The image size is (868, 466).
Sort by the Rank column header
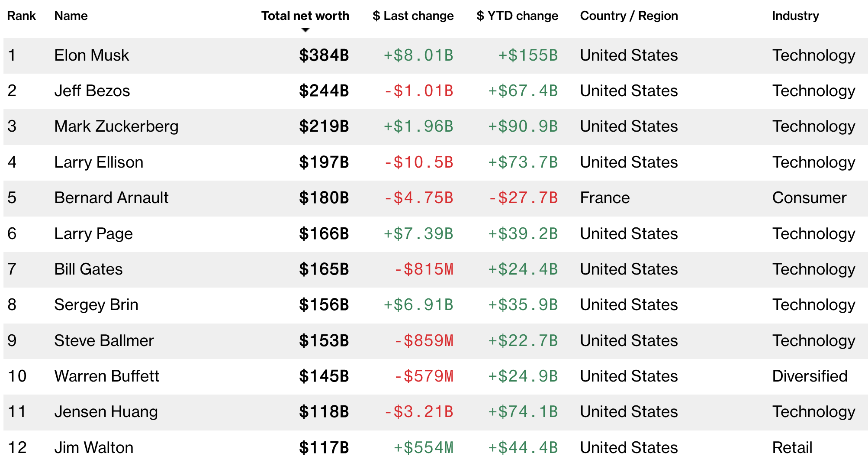(21, 16)
